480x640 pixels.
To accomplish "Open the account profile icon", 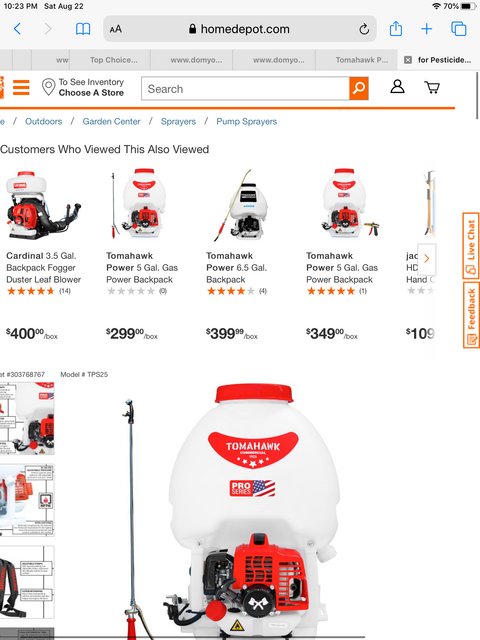I will tap(397, 87).
